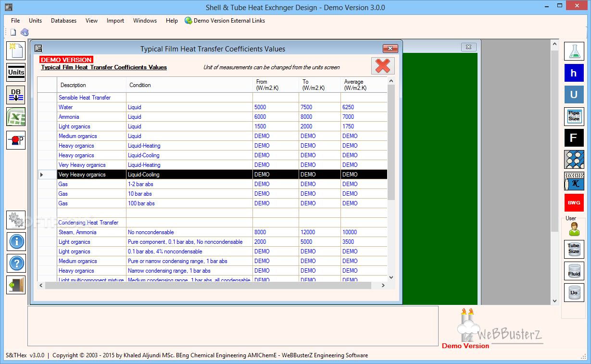This screenshot has height=364, width=591.
Task: Click the Description column header
Action: pyautogui.click(x=91, y=85)
